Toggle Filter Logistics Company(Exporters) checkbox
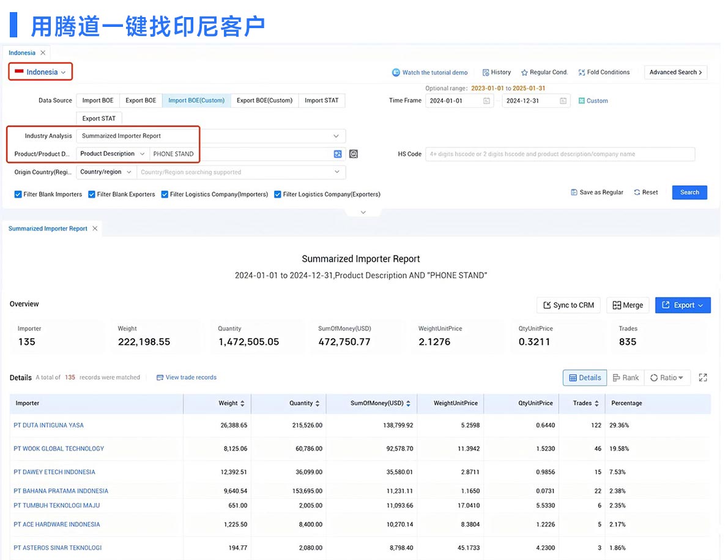 [278, 194]
